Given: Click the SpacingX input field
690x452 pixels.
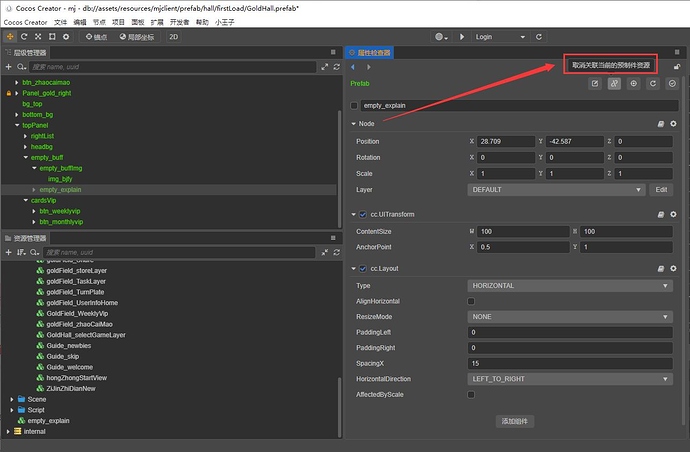Looking at the screenshot, I should pyautogui.click(x=570, y=364).
